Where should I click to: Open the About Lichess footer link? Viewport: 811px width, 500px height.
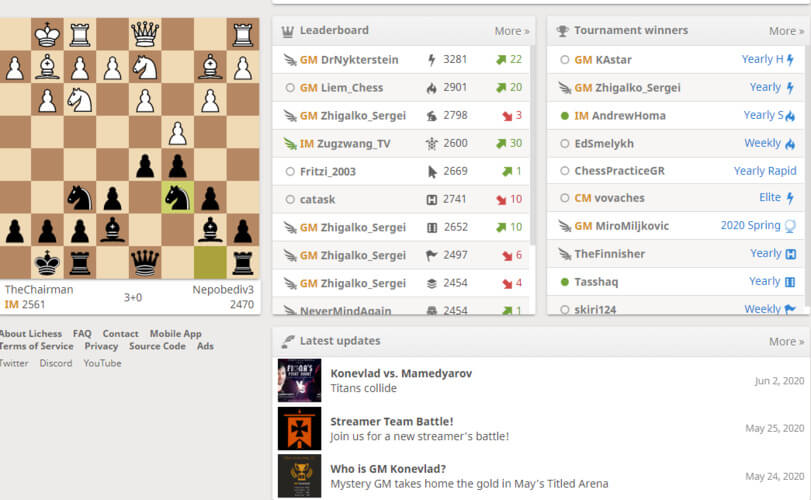31,334
